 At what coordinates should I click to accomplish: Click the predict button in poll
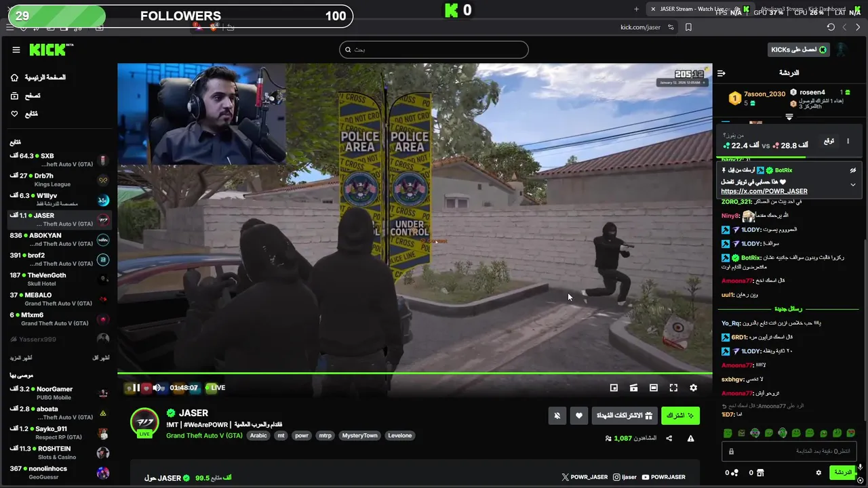(x=829, y=141)
